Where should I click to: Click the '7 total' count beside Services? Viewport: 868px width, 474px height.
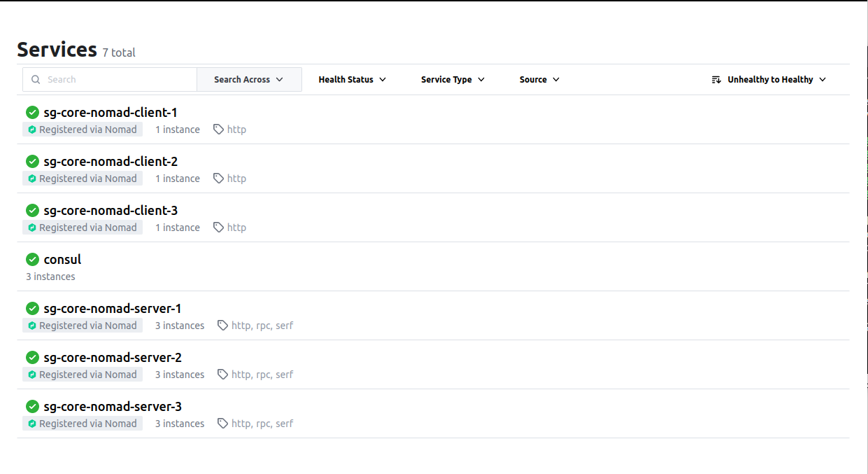[119, 53]
